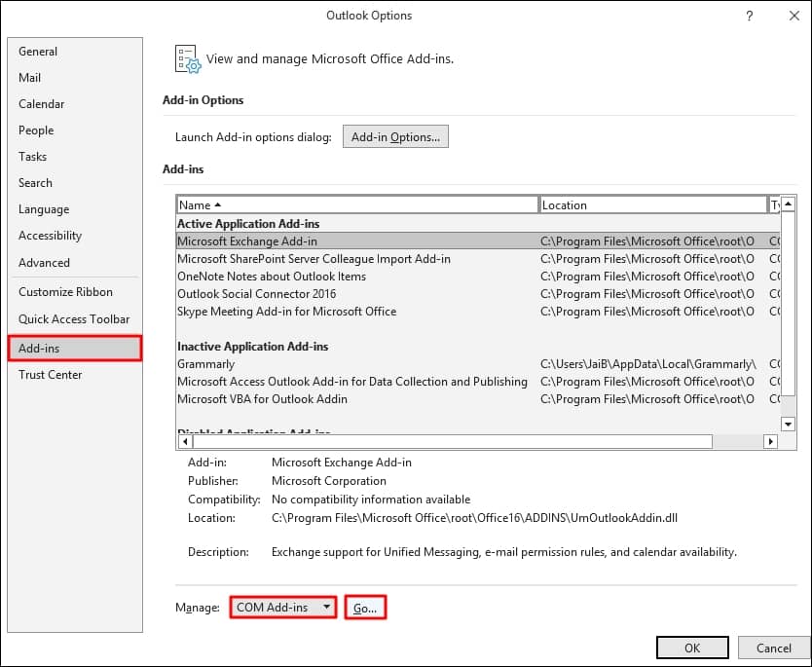The image size is (812, 667).
Task: Select Microsoft Access Outlook Add-in for Data Collection
Action: point(478,382)
